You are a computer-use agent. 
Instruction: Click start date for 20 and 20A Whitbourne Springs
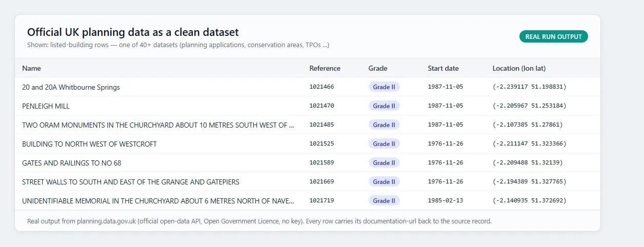(x=446, y=87)
